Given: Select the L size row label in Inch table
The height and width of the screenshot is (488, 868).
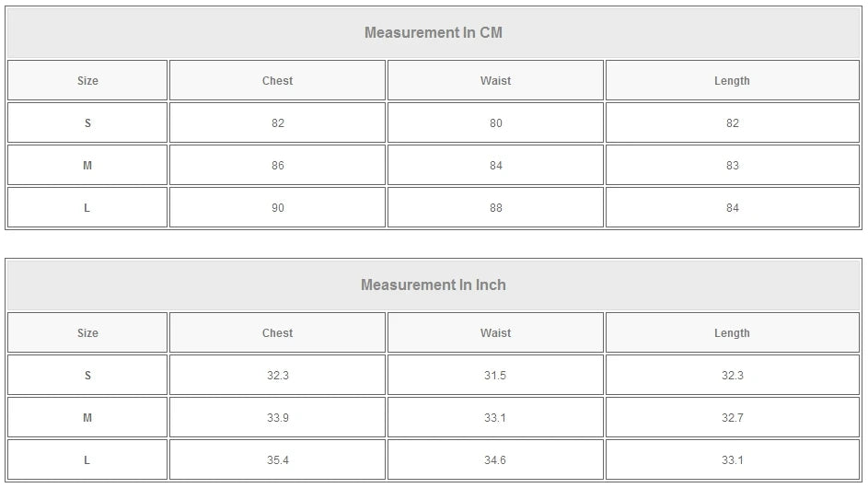Looking at the screenshot, I should (87, 460).
